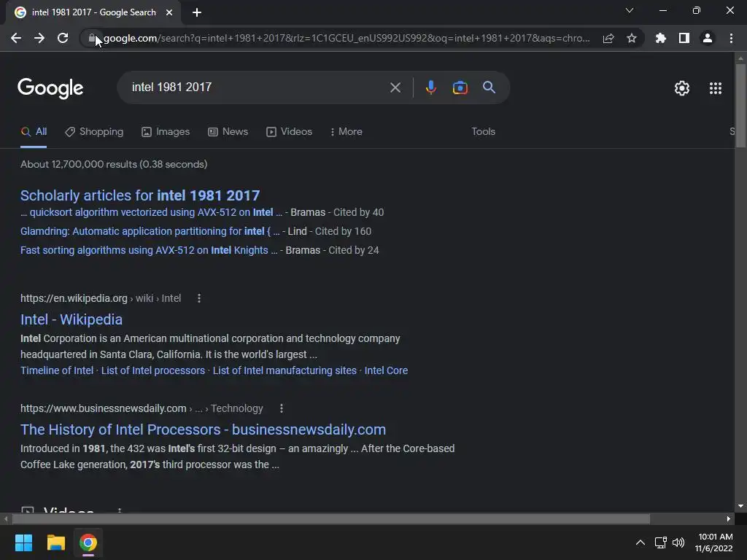Switch to the Shopping tab
747x560 pixels.
click(94, 132)
